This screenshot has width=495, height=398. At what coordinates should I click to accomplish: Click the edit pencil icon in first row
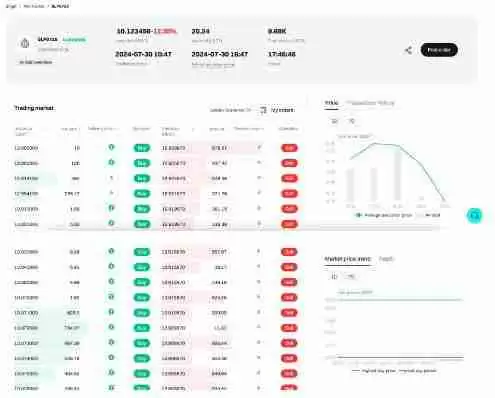(259, 147)
